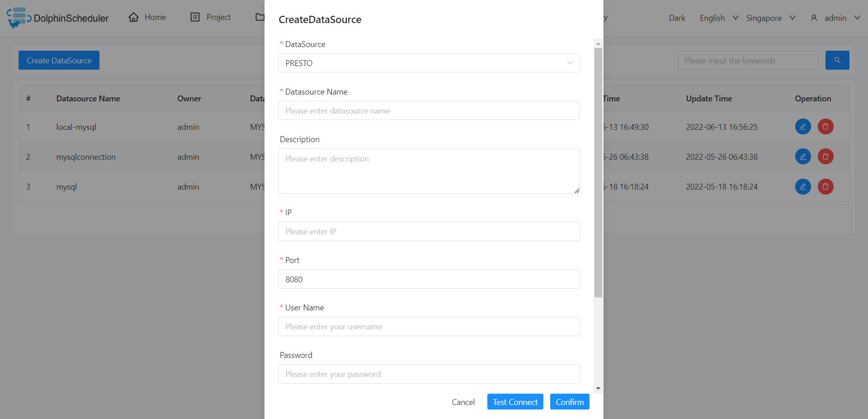Image resolution: width=868 pixels, height=419 pixels.
Task: Cancel the CreateDataSource dialog
Action: (x=463, y=402)
